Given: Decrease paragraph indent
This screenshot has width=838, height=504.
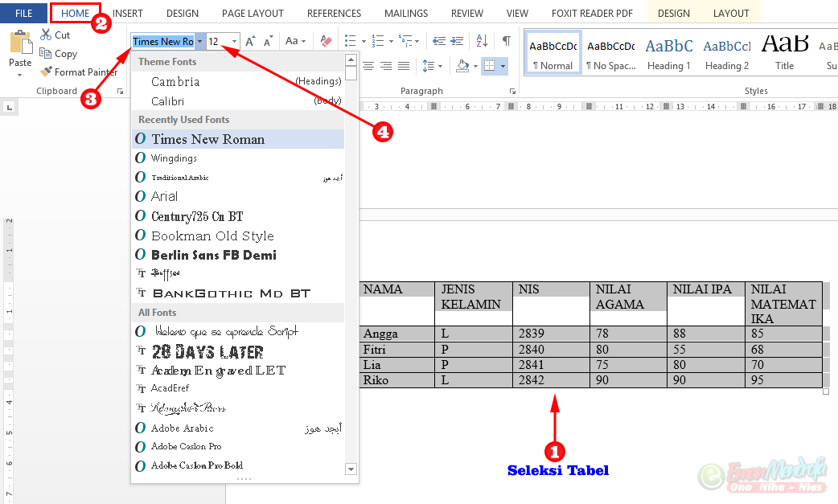Looking at the screenshot, I should point(439,41).
